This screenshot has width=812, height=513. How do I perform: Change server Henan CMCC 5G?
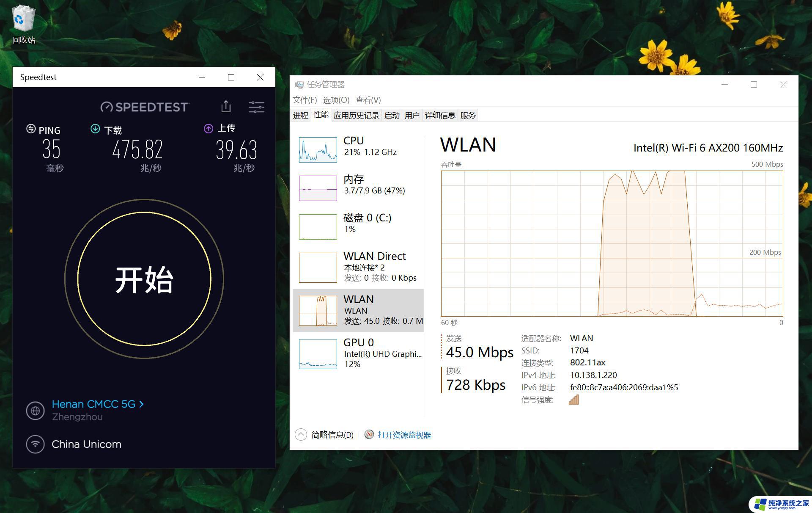(x=93, y=404)
